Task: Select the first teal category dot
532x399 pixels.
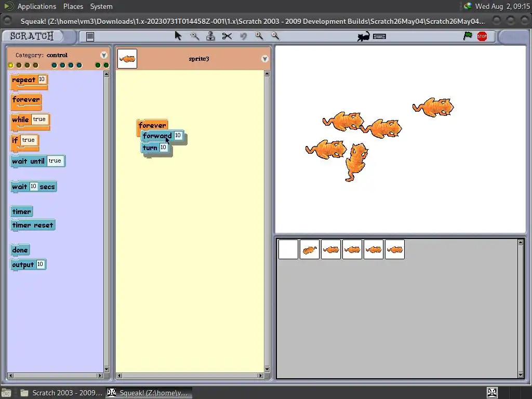Action: pos(54,65)
